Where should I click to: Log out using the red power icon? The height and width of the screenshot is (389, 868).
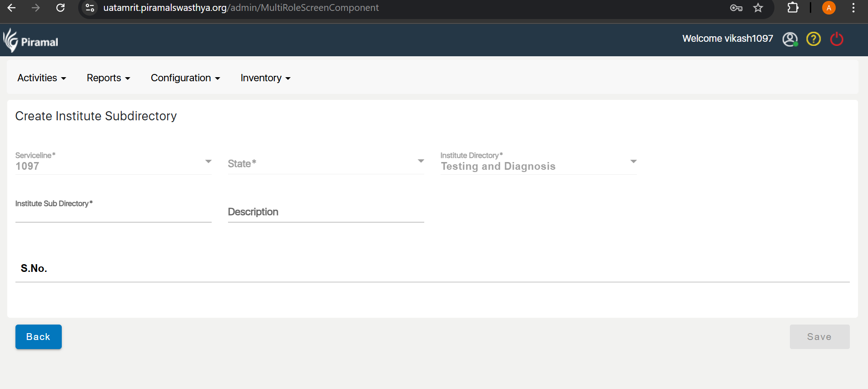coord(836,39)
